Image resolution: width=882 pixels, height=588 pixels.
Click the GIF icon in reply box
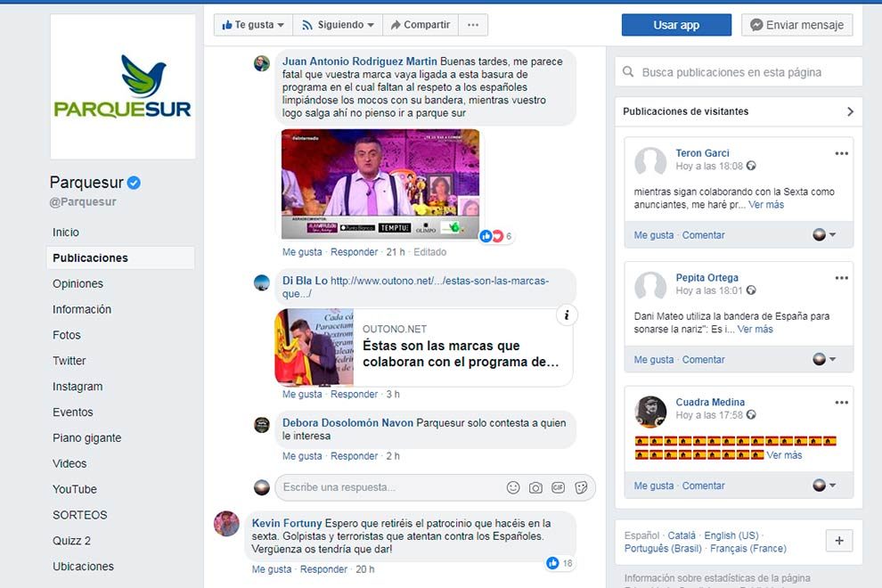tap(558, 487)
